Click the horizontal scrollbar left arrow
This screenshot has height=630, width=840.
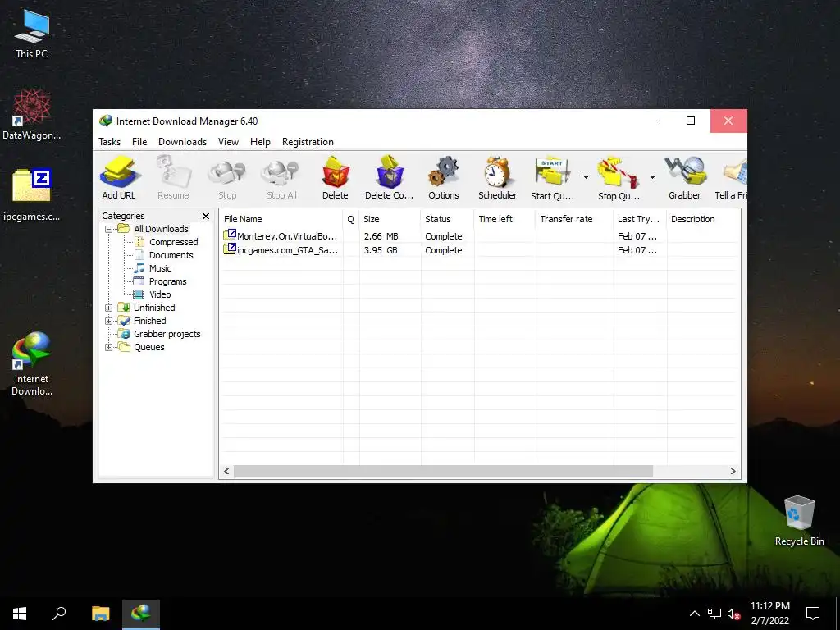226,472
